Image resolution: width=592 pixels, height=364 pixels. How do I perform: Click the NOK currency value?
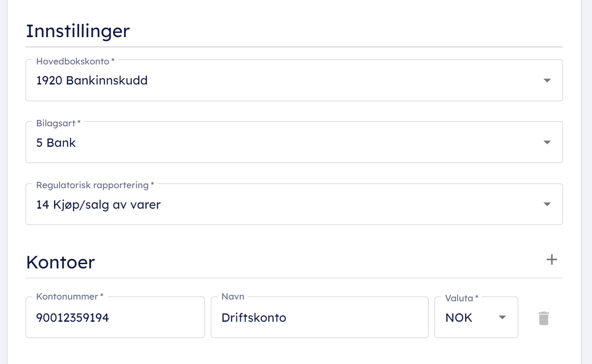coord(459,318)
